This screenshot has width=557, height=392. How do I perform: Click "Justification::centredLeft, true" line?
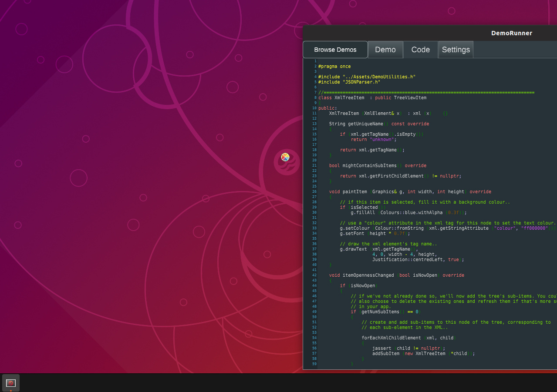coord(418,259)
